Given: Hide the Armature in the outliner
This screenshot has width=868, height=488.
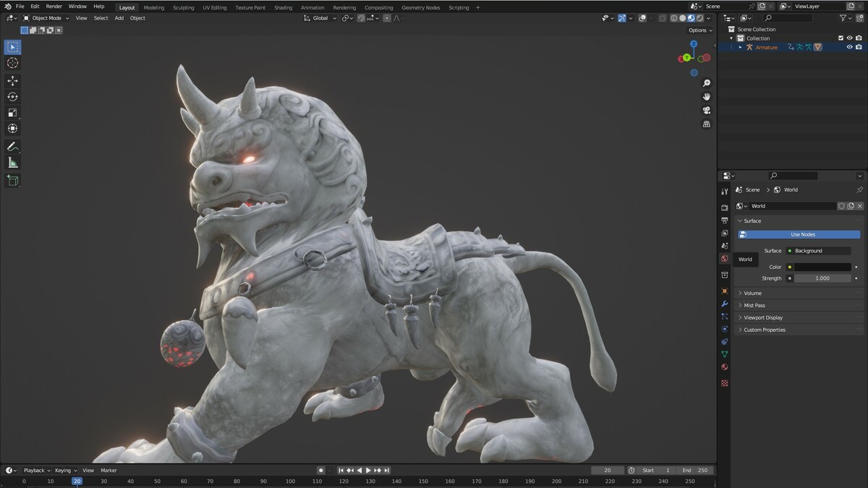Looking at the screenshot, I should tap(849, 47).
